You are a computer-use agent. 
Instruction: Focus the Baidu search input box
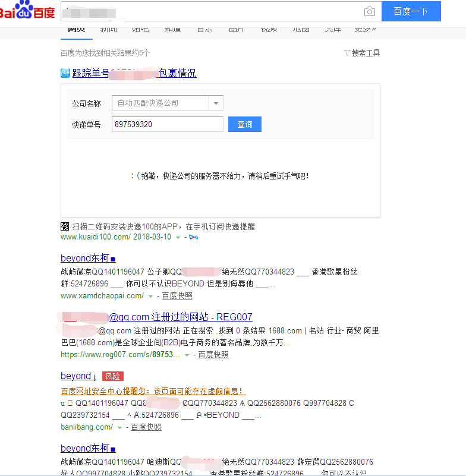[x=221, y=11]
